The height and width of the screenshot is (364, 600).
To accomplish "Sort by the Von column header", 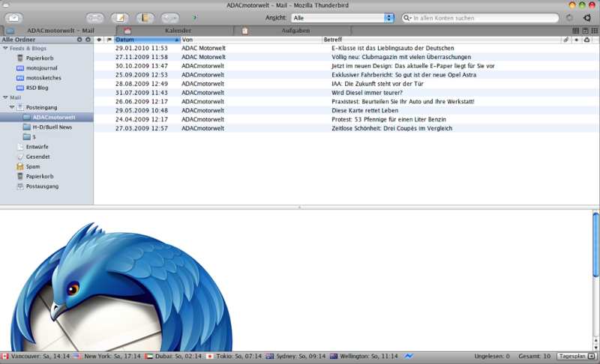I will click(x=251, y=40).
